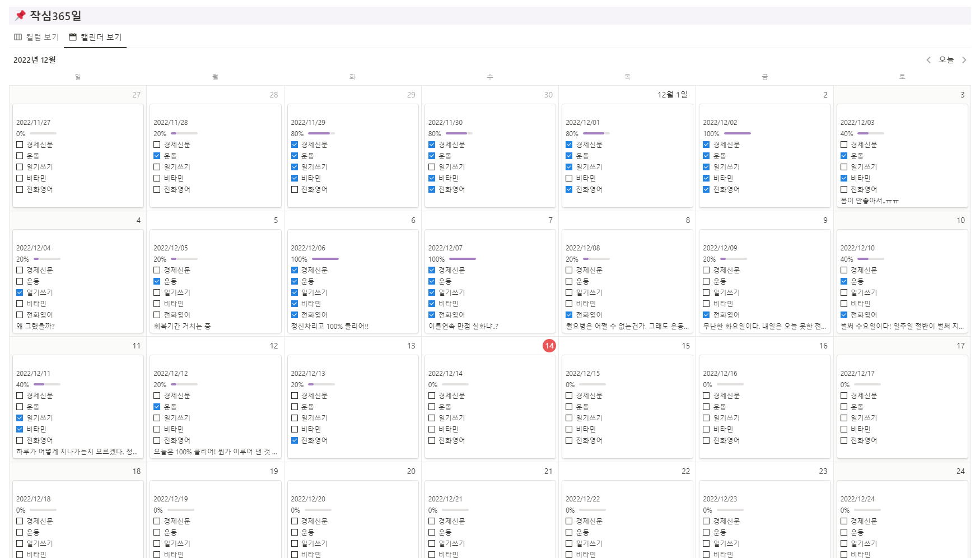Open the 2022/12/16 card title

tap(720, 373)
